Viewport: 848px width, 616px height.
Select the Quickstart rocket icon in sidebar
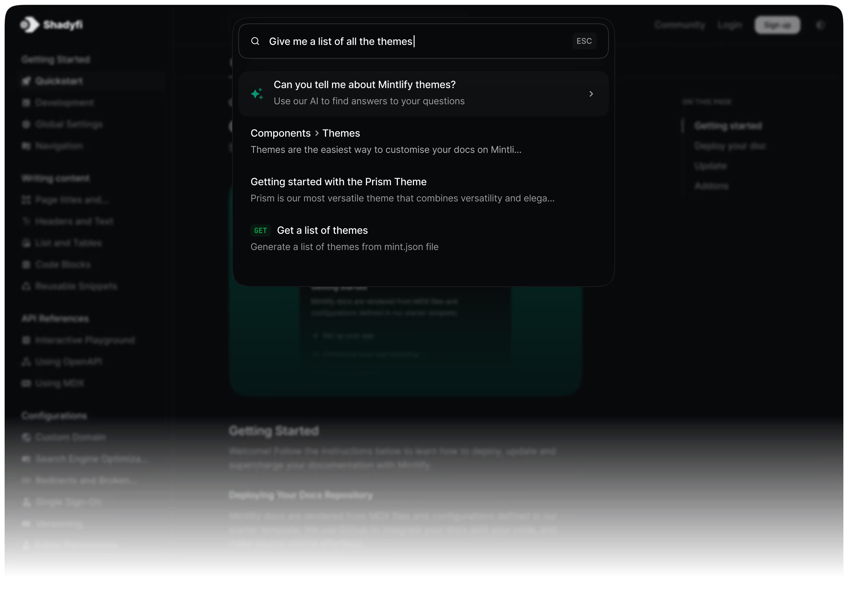[x=26, y=81]
